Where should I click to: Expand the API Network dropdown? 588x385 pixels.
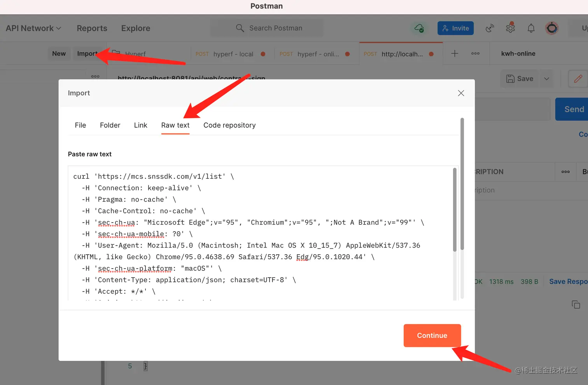(x=33, y=28)
